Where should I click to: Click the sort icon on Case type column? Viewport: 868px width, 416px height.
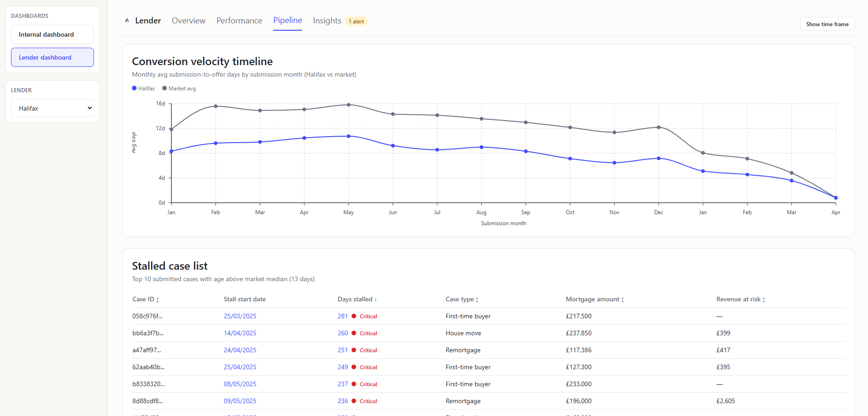477,299
